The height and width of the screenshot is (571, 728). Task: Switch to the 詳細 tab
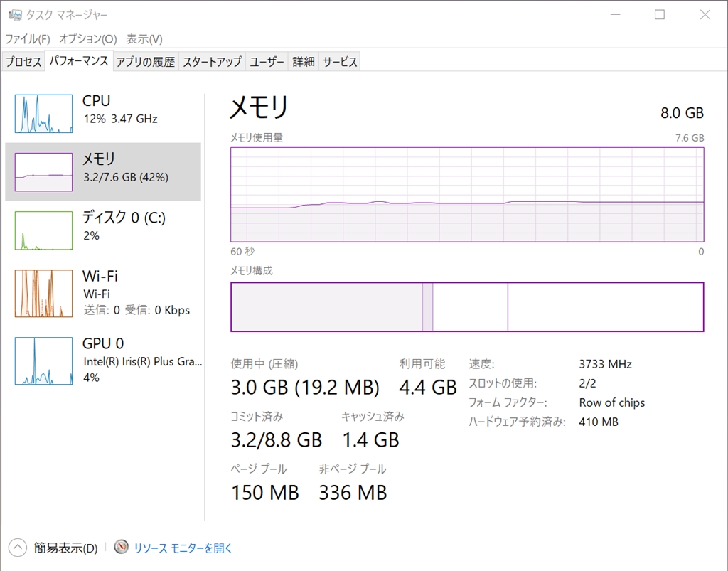(304, 62)
